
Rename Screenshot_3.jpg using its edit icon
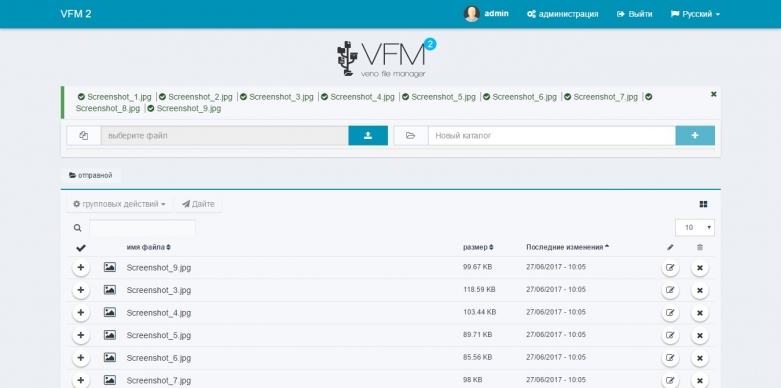click(x=670, y=290)
